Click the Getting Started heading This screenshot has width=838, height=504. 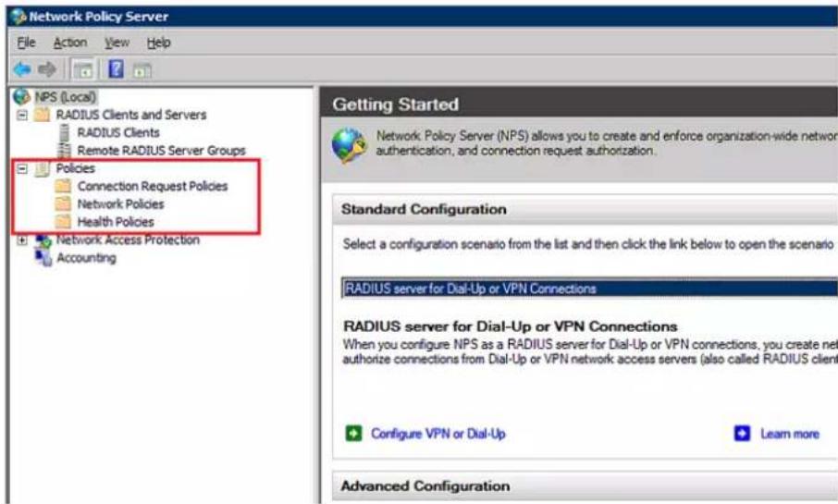(396, 104)
